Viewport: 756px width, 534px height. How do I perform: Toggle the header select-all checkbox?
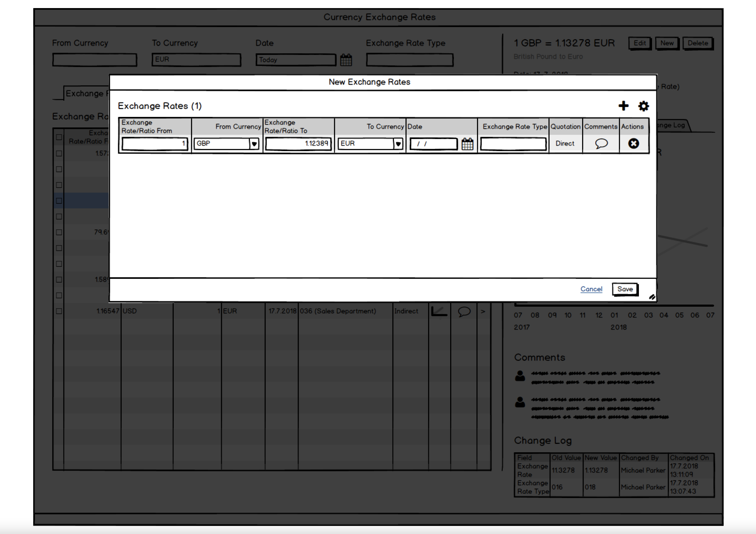click(x=59, y=137)
